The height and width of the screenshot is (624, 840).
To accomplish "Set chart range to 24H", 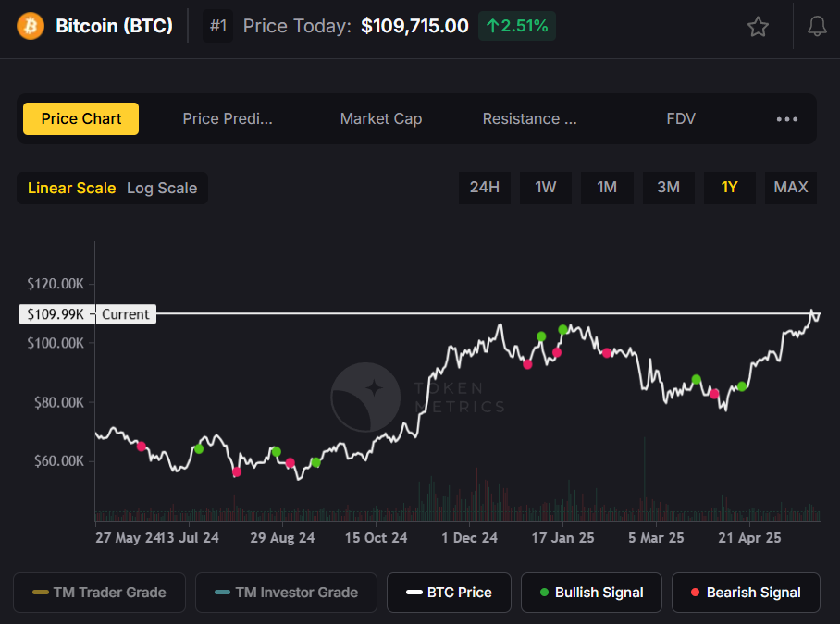I will point(484,188).
